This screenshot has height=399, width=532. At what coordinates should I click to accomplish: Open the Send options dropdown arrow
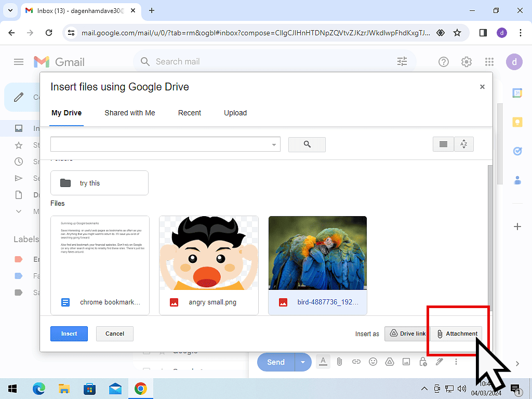[302, 362]
